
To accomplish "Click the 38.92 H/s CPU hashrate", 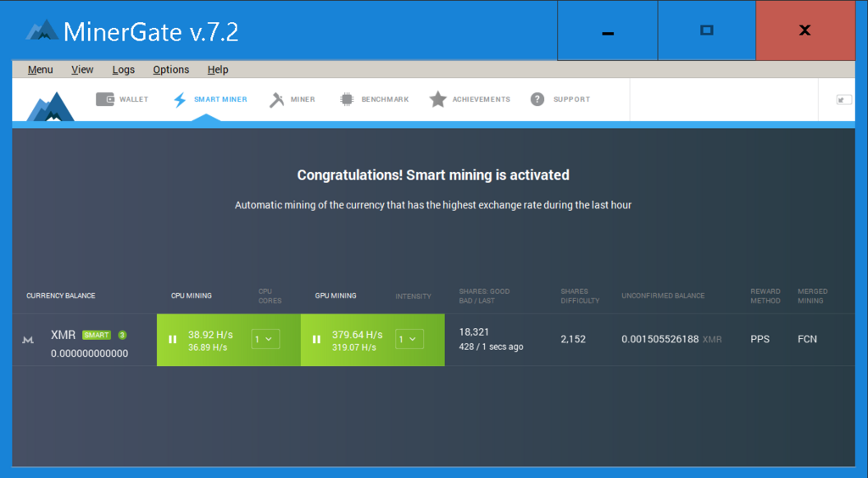I will click(x=210, y=335).
